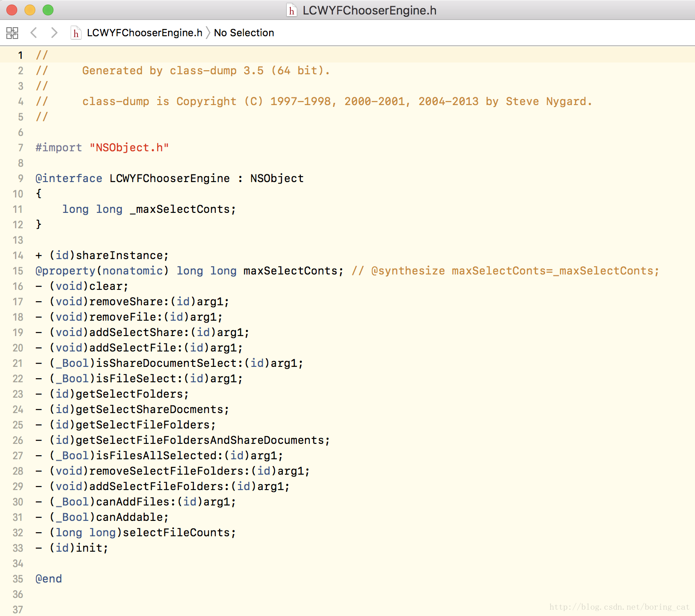
Task: Minimize the editor window
Action: point(30,10)
